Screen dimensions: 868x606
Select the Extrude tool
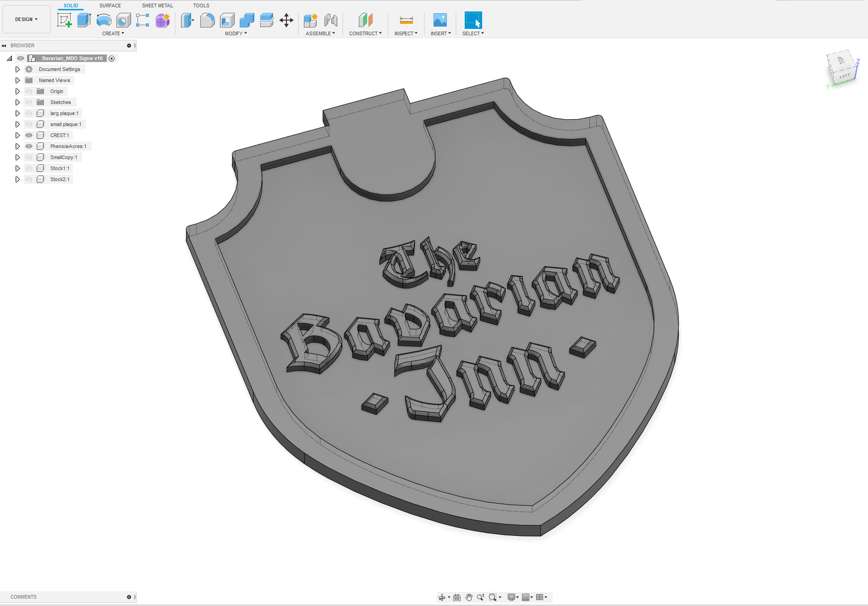tap(84, 20)
